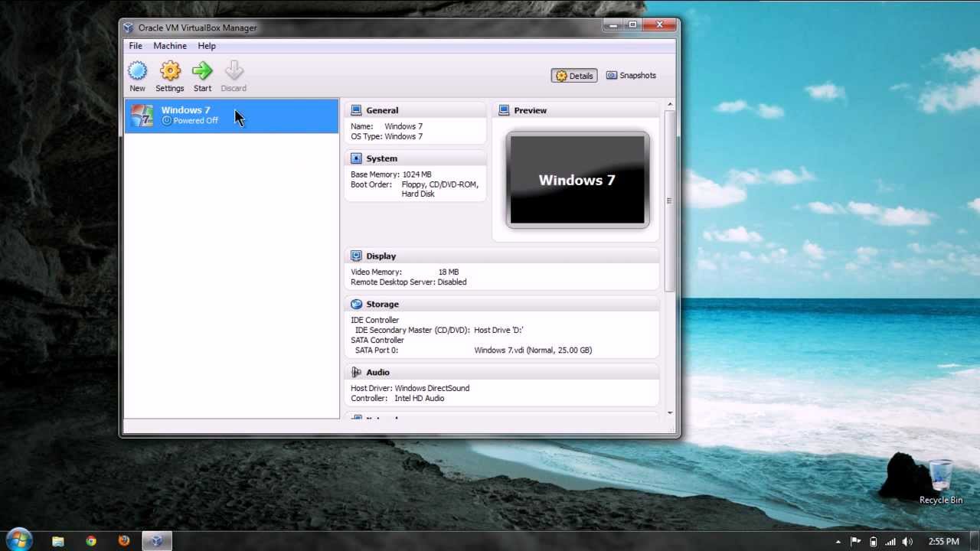This screenshot has width=980, height=551.
Task: Click the Video Memory 18 MB value
Action: pyautogui.click(x=449, y=272)
